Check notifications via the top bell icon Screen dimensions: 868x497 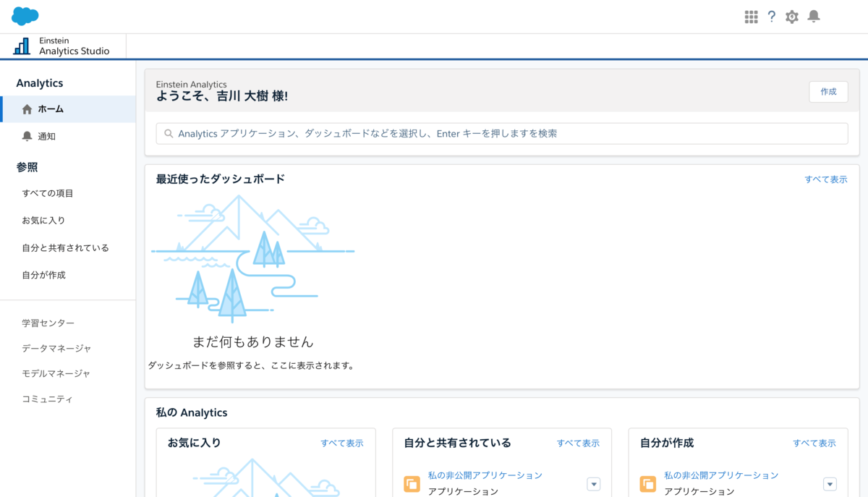(x=813, y=16)
